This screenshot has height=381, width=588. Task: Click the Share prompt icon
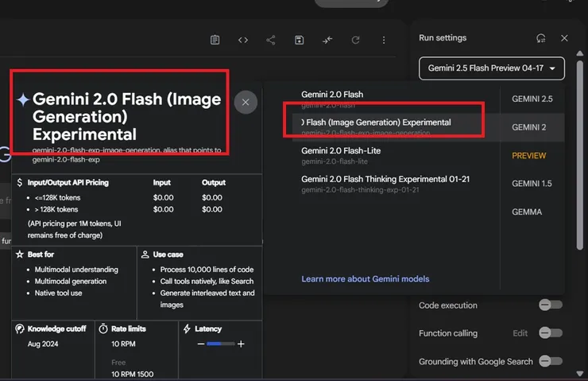click(271, 40)
